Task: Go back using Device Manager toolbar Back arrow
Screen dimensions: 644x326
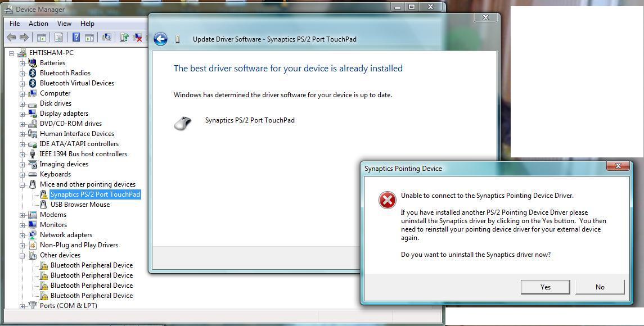Action: click(x=11, y=37)
